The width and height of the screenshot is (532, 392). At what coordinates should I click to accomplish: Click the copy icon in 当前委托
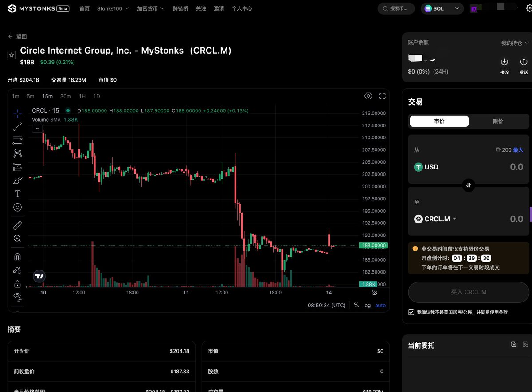click(513, 345)
